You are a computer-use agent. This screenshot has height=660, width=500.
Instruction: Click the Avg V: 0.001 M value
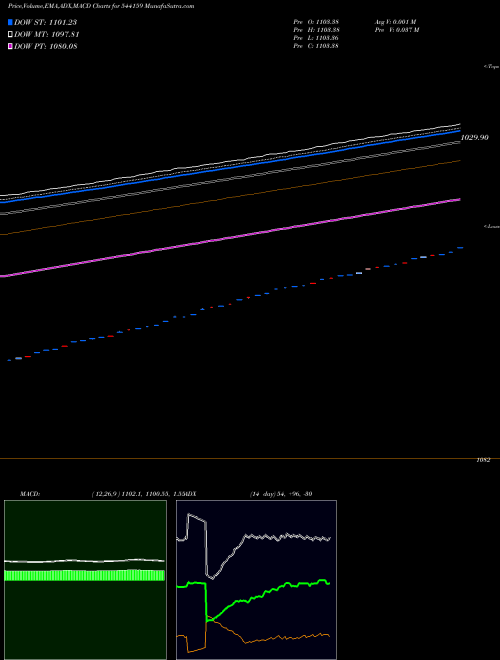coord(396,22)
